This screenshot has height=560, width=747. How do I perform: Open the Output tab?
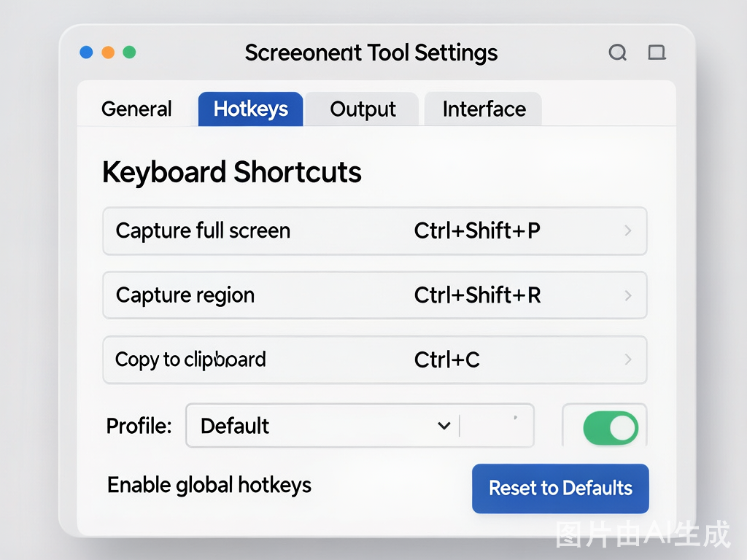tap(363, 109)
